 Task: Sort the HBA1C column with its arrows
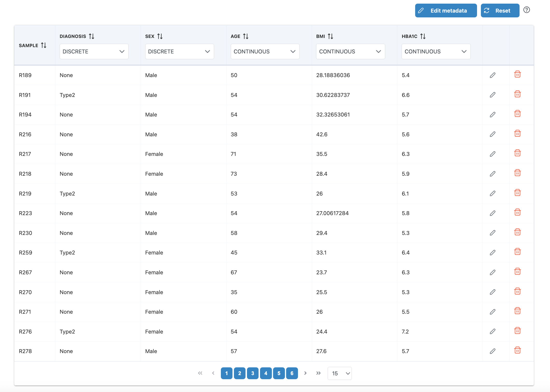[423, 36]
